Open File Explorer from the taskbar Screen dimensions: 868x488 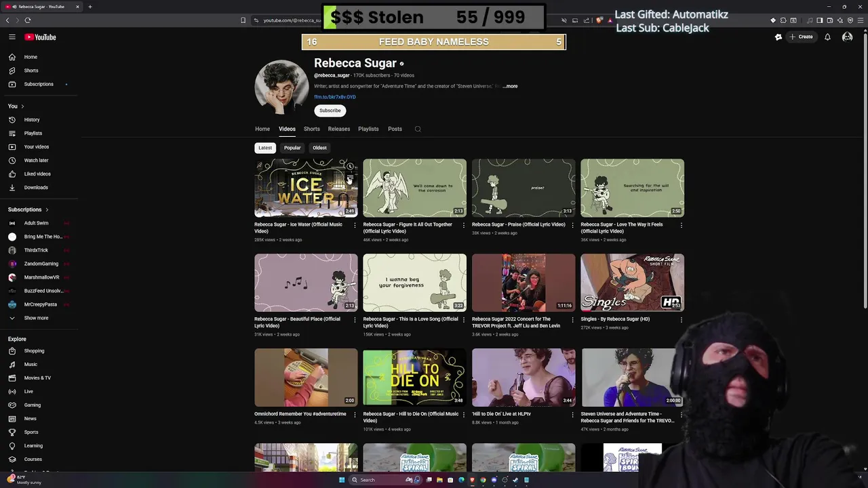tap(439, 480)
